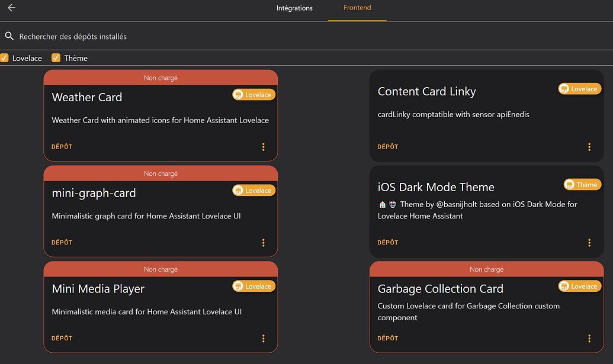This screenshot has height=364, width=613.
Task: Click Theme badge on iOS Dark Mode Theme
Action: [583, 184]
